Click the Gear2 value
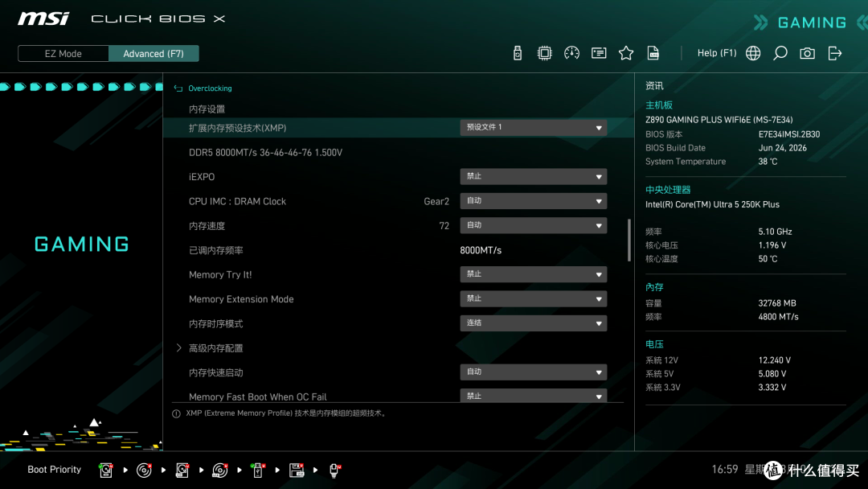 coord(436,202)
